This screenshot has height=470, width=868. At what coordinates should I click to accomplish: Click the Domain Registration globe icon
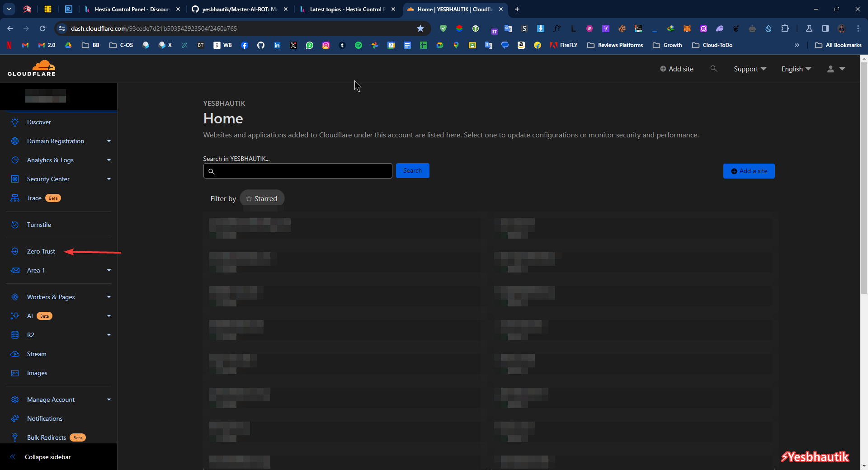tap(15, 141)
